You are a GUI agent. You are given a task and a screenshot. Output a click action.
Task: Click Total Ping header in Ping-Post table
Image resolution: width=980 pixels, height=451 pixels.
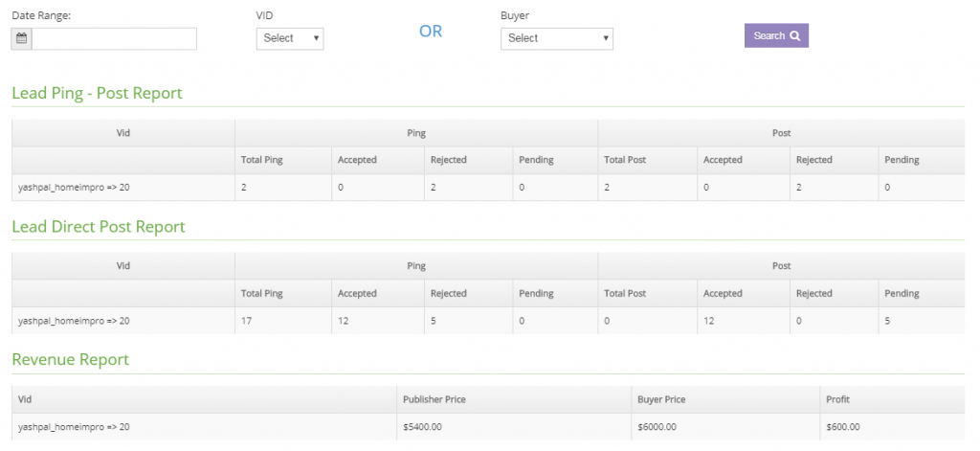262,160
